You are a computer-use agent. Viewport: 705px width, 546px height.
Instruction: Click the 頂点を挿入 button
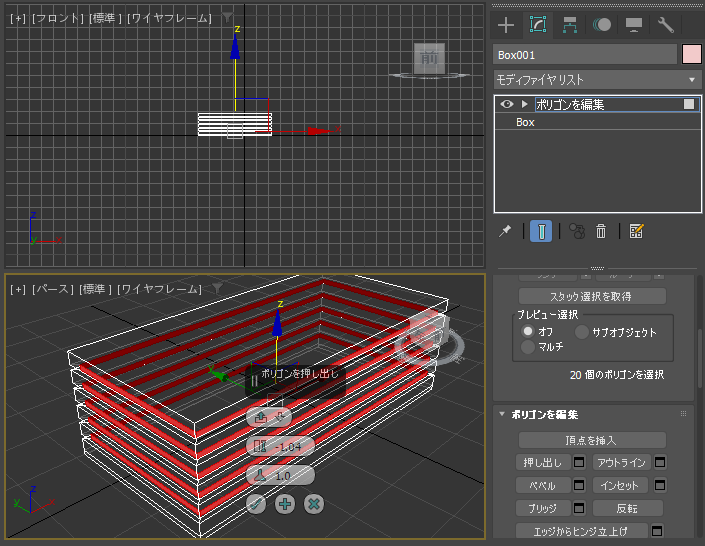pyautogui.click(x=592, y=440)
